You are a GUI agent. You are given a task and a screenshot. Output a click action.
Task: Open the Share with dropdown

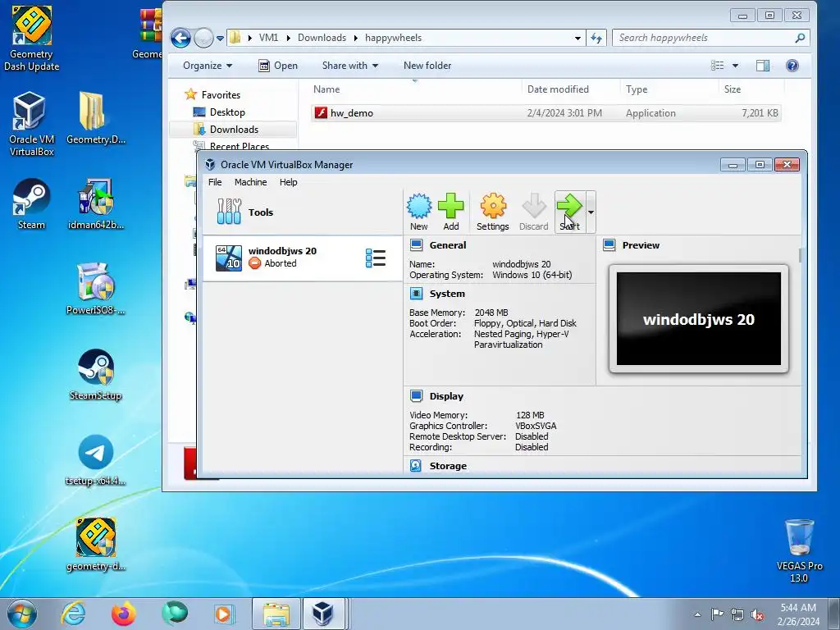click(349, 66)
